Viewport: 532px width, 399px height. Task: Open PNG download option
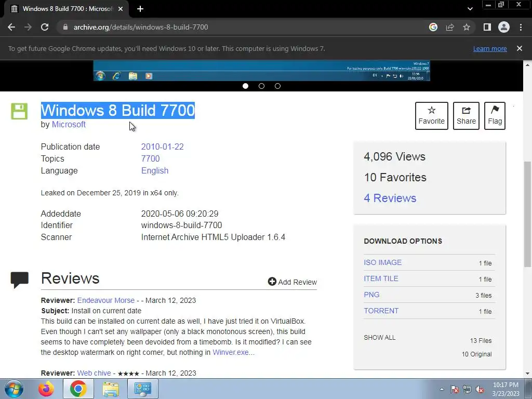click(371, 295)
